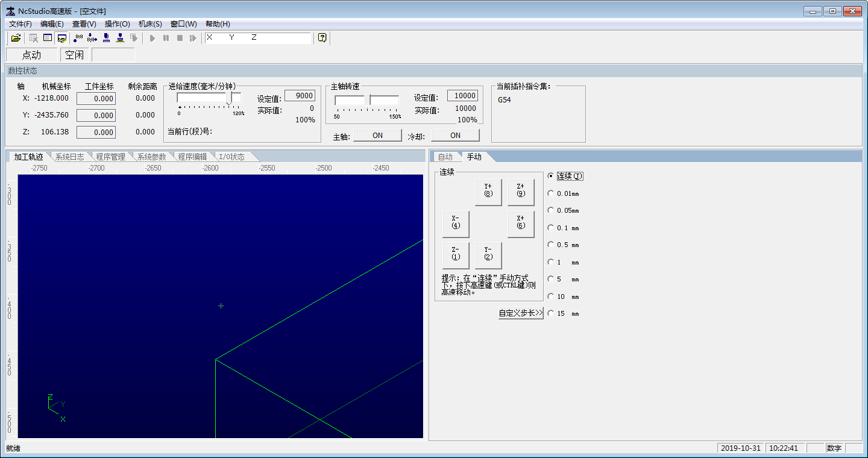Click the start (play) toolbar icon
The height and width of the screenshot is (458, 868).
pyautogui.click(x=153, y=38)
